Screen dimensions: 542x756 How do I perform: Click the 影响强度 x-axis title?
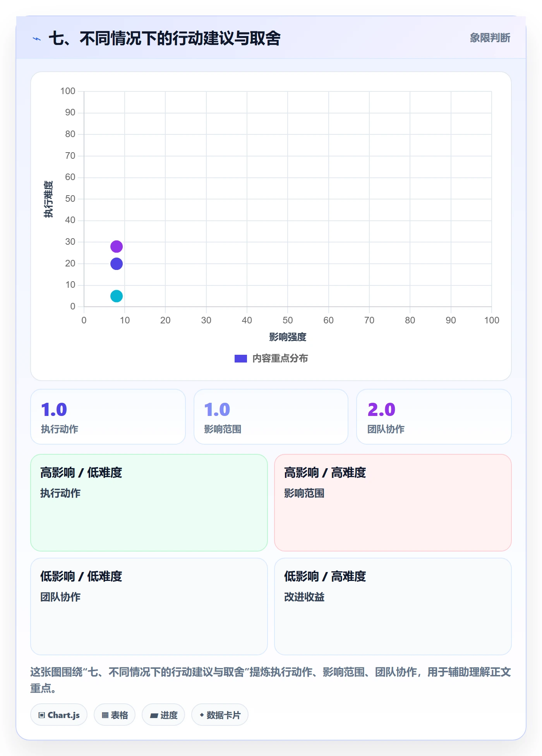point(288,337)
